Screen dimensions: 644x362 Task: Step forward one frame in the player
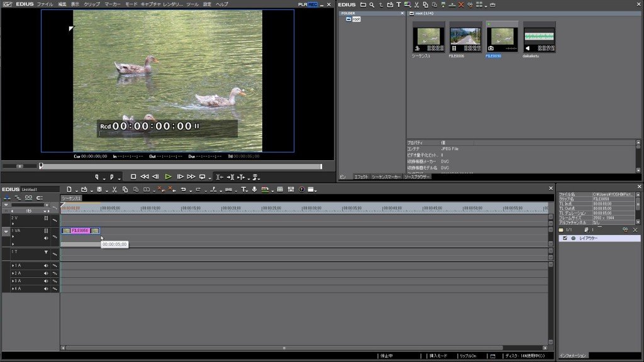(x=180, y=177)
